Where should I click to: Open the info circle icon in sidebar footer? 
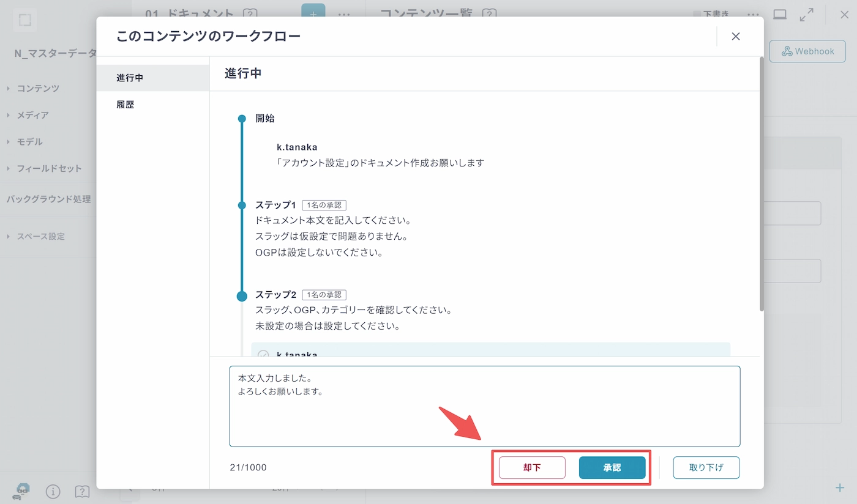53,491
